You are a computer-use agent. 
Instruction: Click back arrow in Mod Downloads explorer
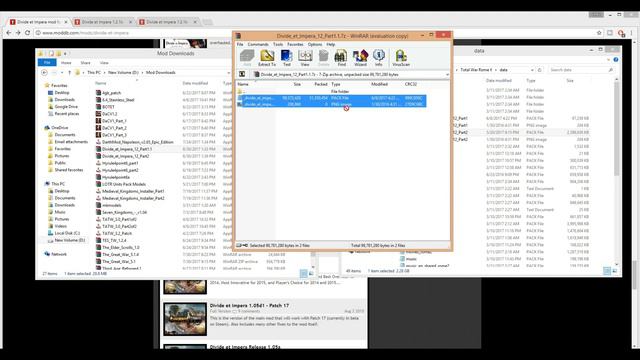[44, 73]
